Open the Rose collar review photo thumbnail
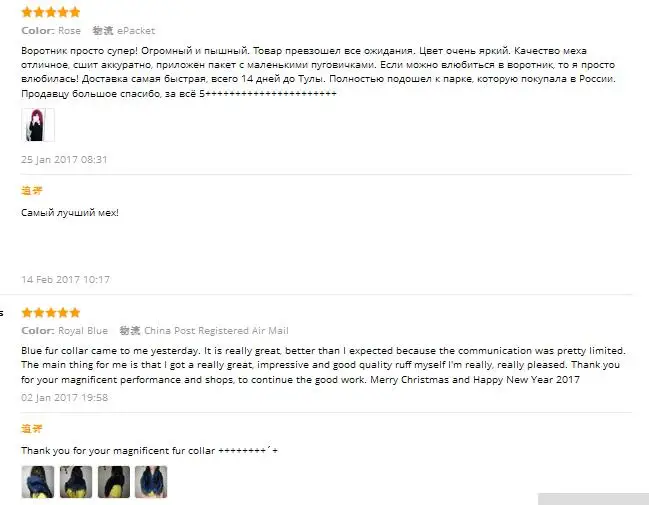 pos(38,125)
